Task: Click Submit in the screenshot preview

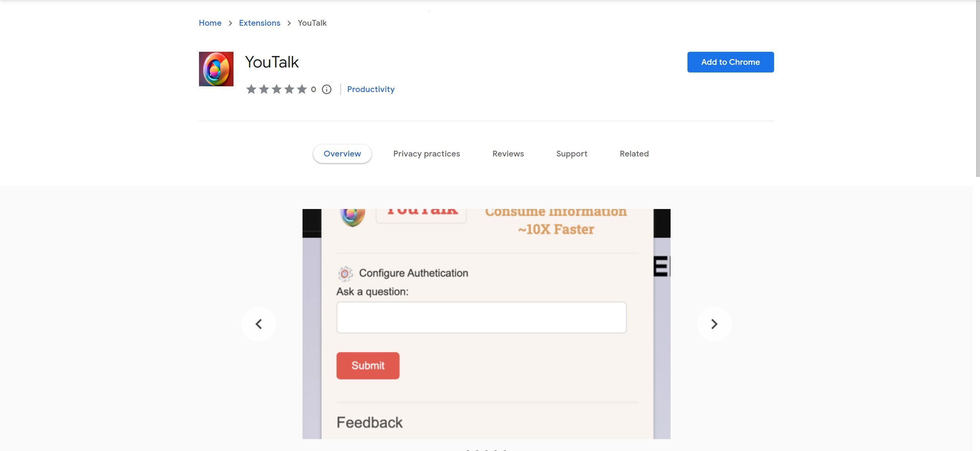Action: click(x=368, y=365)
